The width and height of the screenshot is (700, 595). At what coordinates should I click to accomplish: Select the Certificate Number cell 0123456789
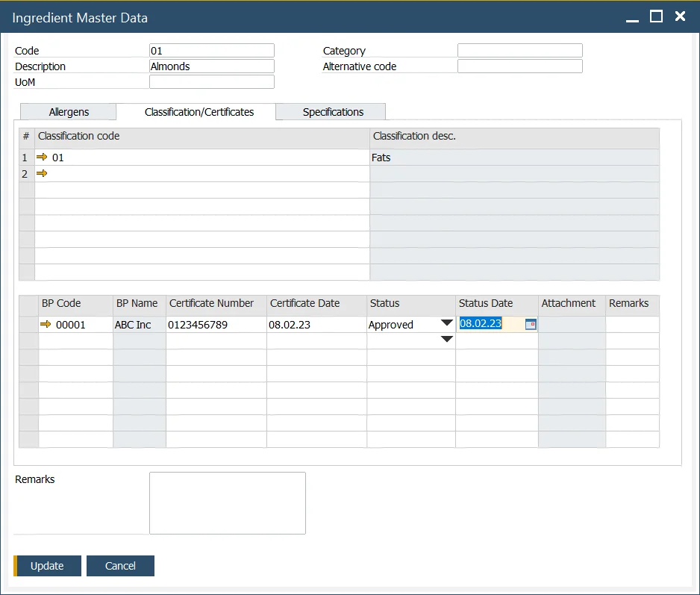click(x=216, y=325)
